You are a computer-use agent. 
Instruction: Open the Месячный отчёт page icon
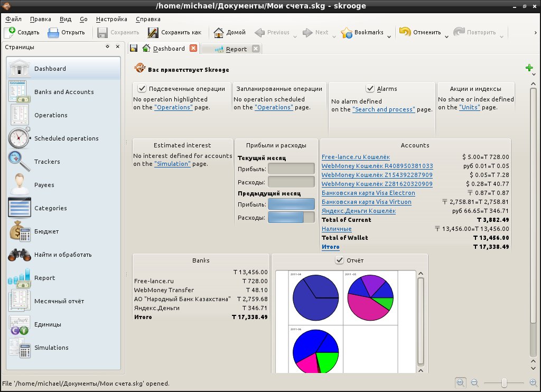coord(20,301)
